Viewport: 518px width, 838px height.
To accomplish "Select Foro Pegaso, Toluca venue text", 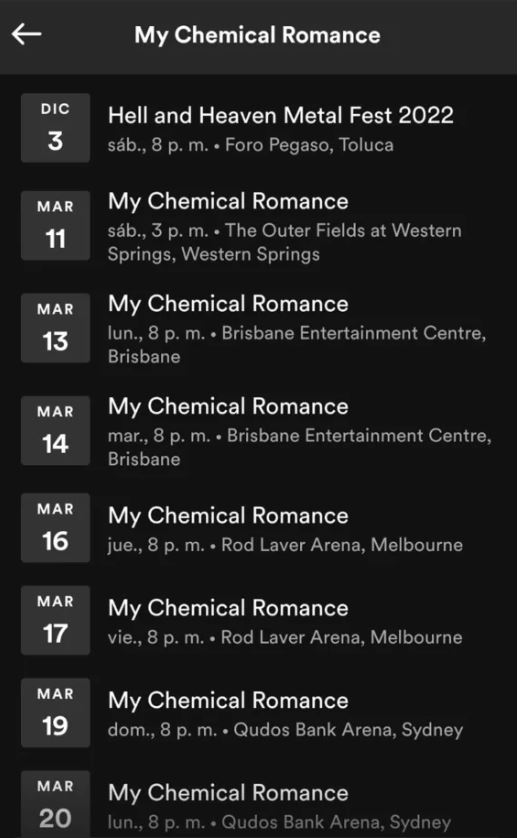I will point(309,145).
